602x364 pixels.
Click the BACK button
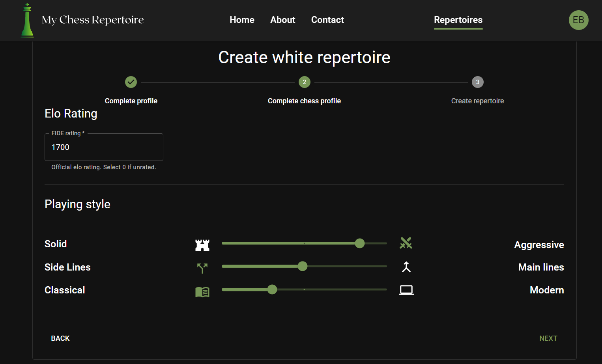(x=60, y=338)
